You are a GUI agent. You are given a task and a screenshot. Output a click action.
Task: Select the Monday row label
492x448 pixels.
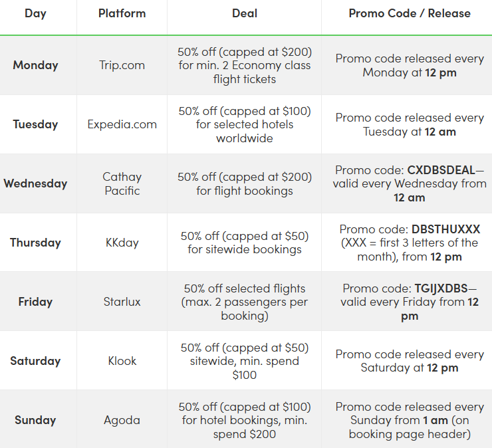[35, 65]
